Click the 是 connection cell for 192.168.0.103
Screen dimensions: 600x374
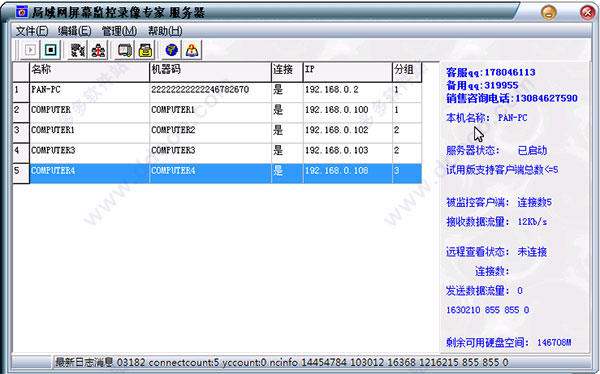(x=287, y=153)
